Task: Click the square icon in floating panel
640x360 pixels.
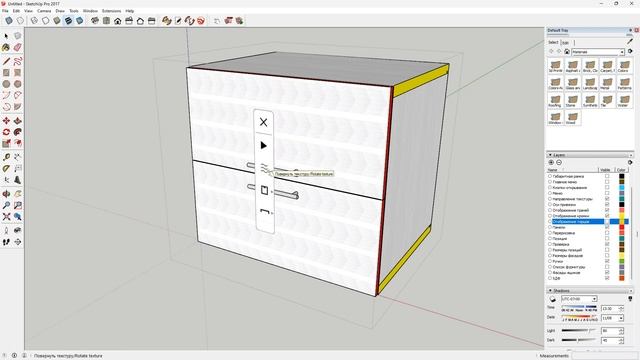Action: pos(264,190)
